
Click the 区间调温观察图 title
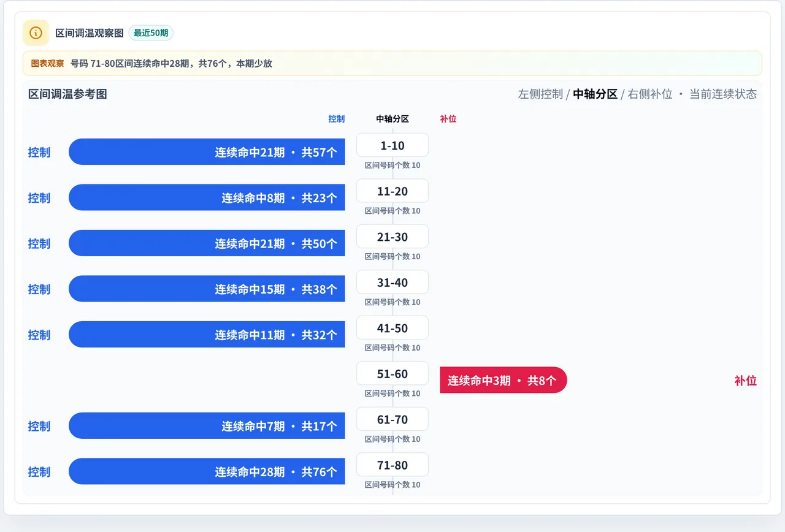click(x=90, y=33)
